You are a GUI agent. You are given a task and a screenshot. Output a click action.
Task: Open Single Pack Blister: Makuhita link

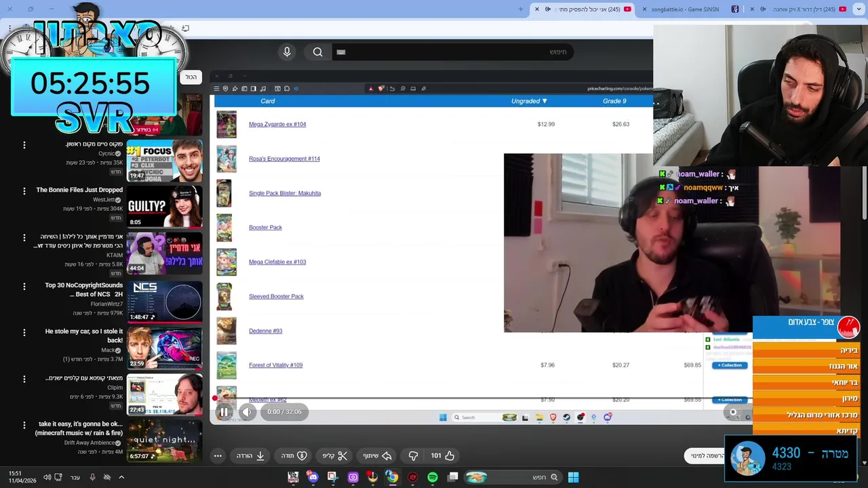[x=285, y=193]
